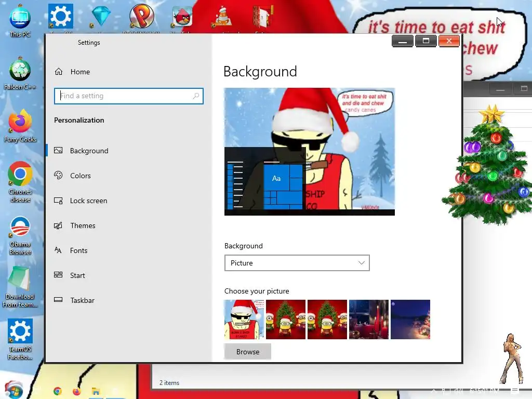Image resolution: width=532 pixels, height=399 pixels.
Task: Click the Lock screen sidebar icon
Action: 58,201
